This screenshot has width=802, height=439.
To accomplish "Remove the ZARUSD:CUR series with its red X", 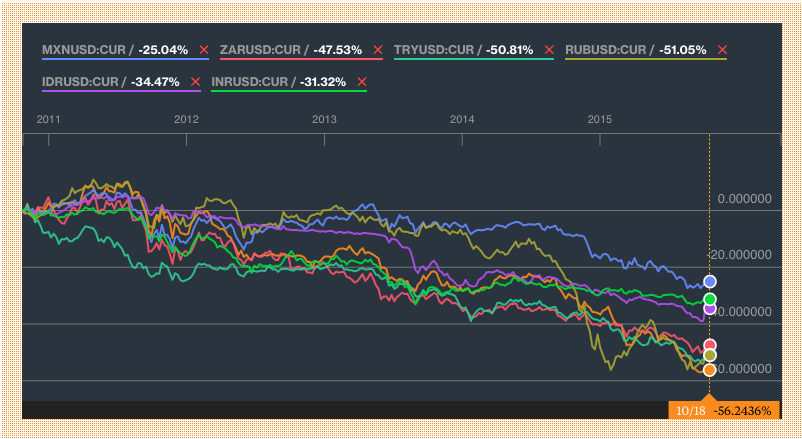I will click(x=378, y=49).
